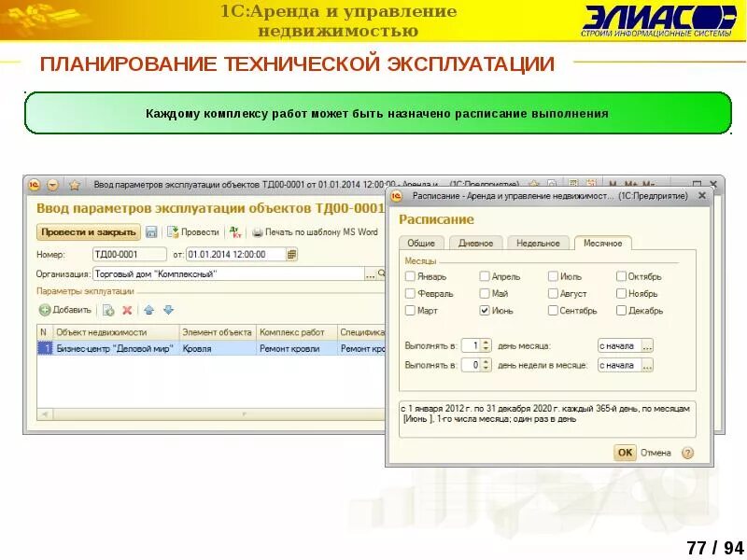Check the Февраль checkbox
Screen dimensions: 747x560
pos(410,293)
